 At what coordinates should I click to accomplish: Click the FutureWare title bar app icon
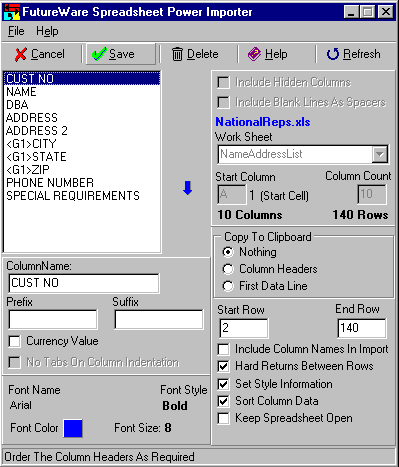(11, 12)
